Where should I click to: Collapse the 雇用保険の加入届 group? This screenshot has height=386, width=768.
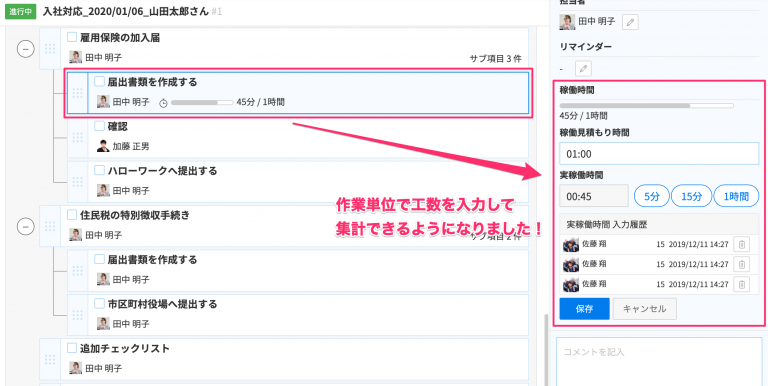pyautogui.click(x=25, y=49)
